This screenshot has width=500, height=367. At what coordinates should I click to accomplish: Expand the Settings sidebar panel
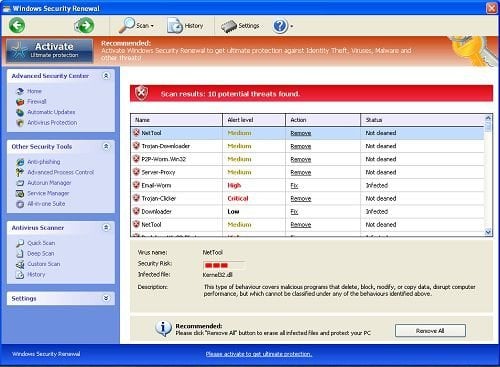click(x=106, y=298)
